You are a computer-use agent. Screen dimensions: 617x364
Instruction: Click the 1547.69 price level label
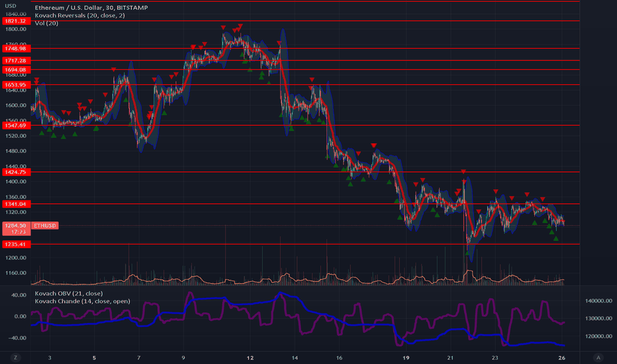coord(16,125)
